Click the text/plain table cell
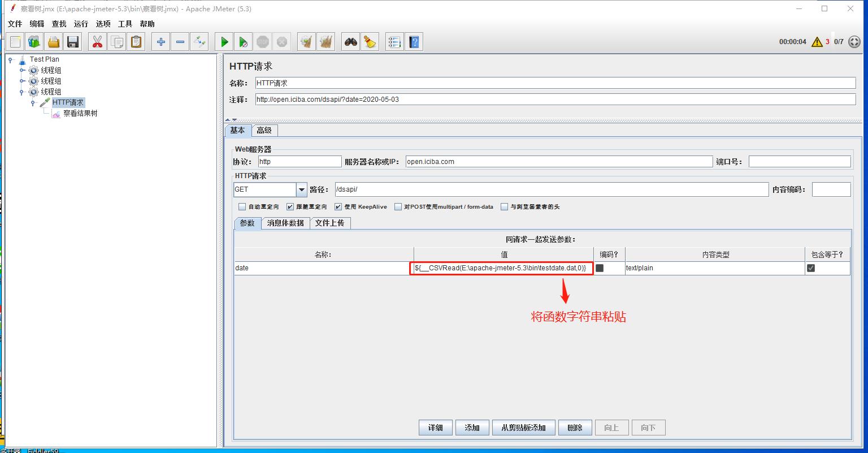Viewport: 868px width, 453px height. click(715, 268)
